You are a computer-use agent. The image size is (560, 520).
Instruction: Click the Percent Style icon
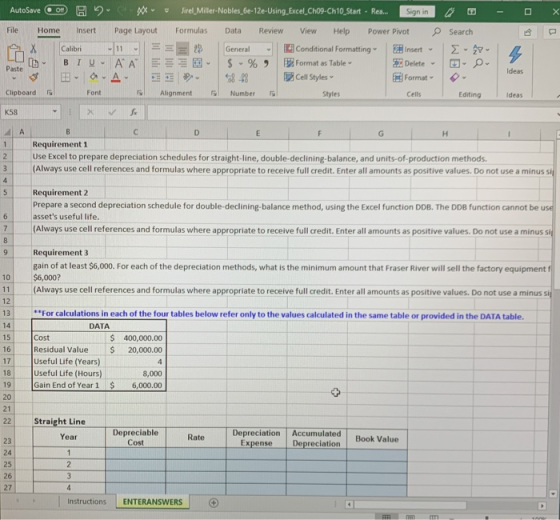click(252, 64)
